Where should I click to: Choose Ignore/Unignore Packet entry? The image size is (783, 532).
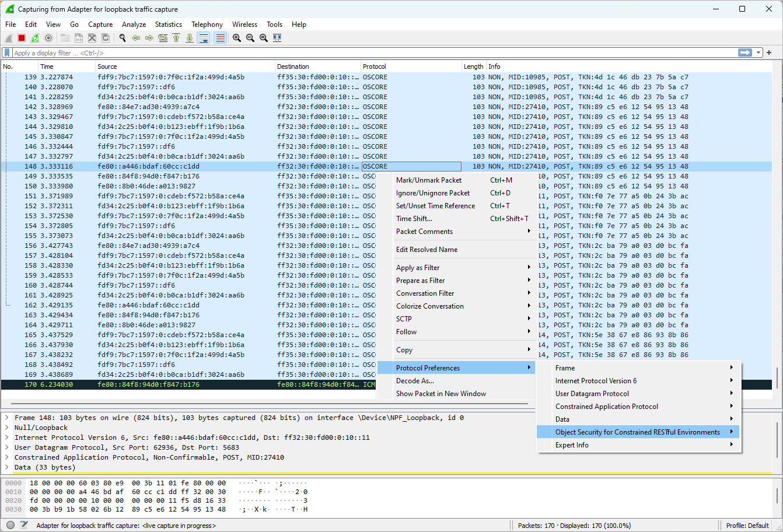point(456,193)
